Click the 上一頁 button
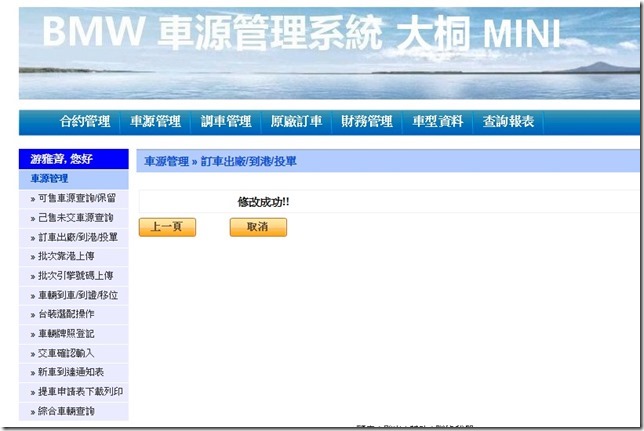 click(167, 227)
